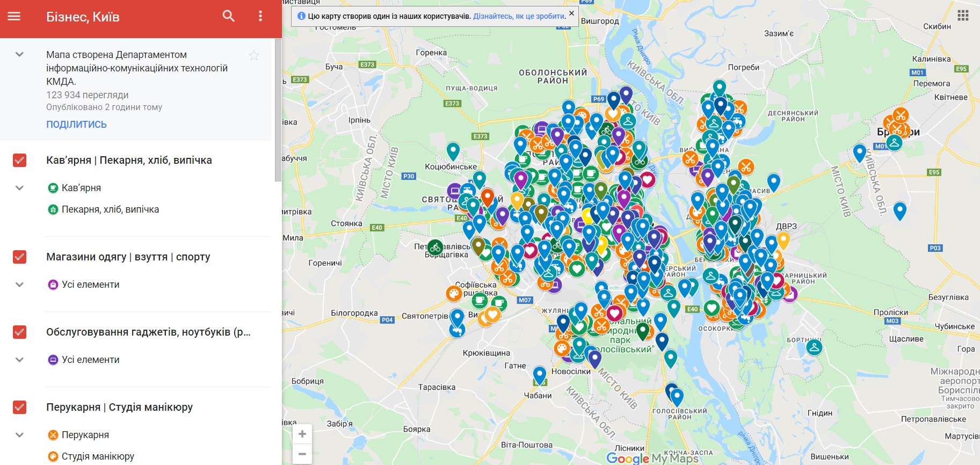The image size is (980, 465).
Task: Open the three-dot more options menu
Action: click(260, 16)
